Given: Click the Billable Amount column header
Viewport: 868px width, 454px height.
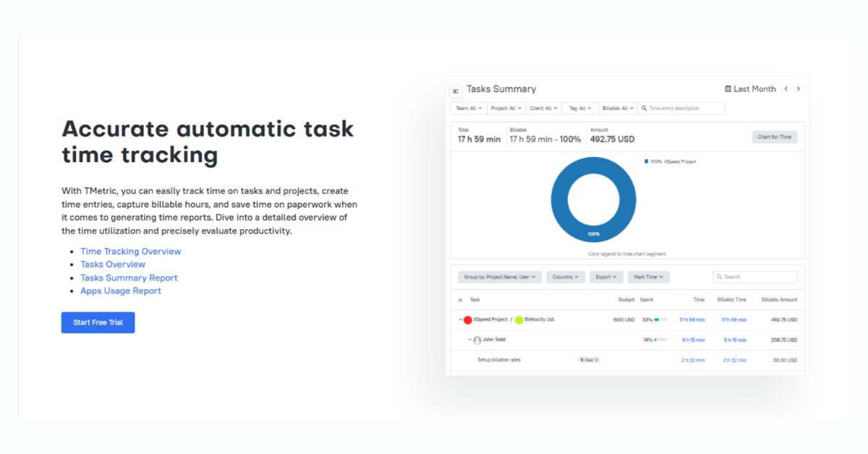Looking at the screenshot, I should point(780,299).
